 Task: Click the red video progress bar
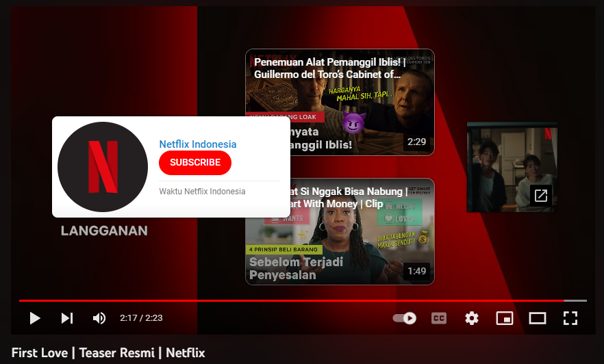tap(292, 300)
